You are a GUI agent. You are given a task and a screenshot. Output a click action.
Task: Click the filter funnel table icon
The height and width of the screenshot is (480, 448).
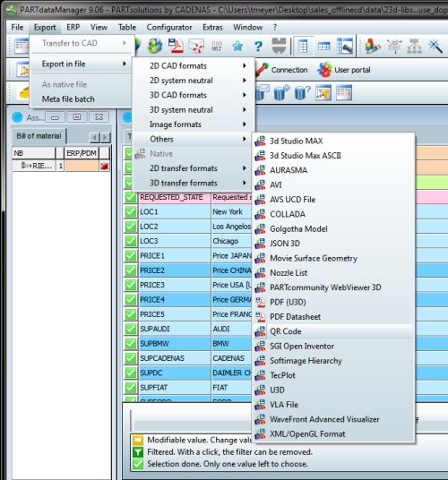(323, 93)
